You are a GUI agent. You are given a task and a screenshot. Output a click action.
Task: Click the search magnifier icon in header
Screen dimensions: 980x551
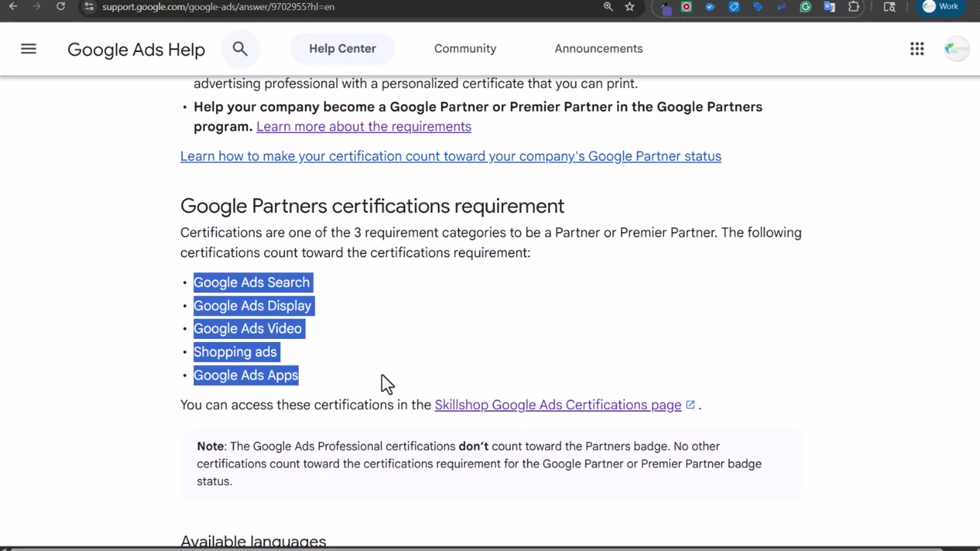click(240, 49)
